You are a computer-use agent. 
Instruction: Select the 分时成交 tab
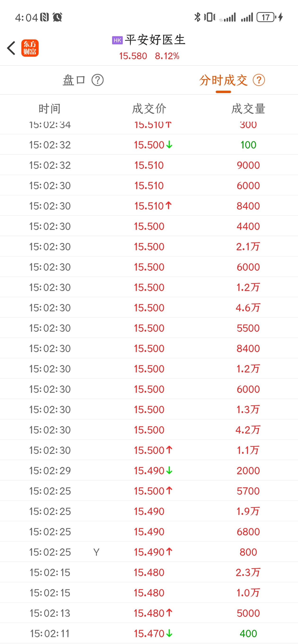click(223, 80)
